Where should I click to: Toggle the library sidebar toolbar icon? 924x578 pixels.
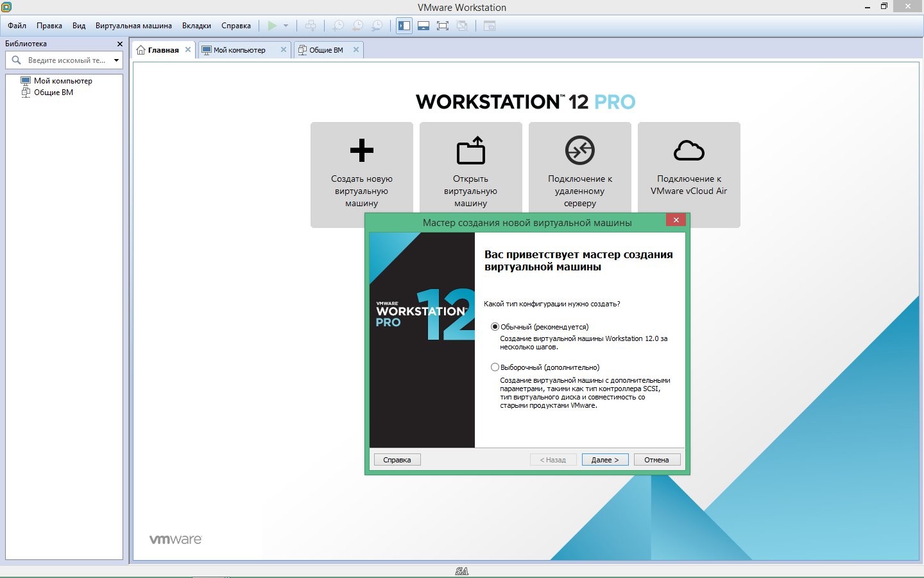tap(404, 26)
